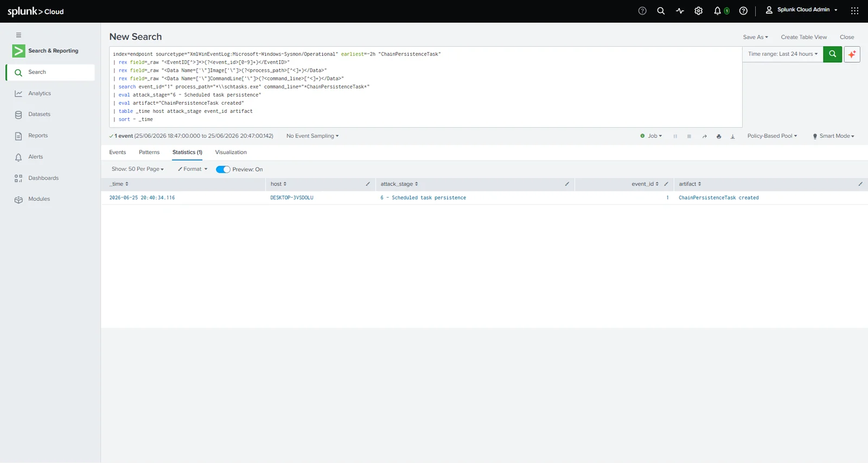Image resolution: width=868 pixels, height=463 pixels.
Task: Click timestamp 2026-06-25 20:40:34.116
Action: coord(142,198)
